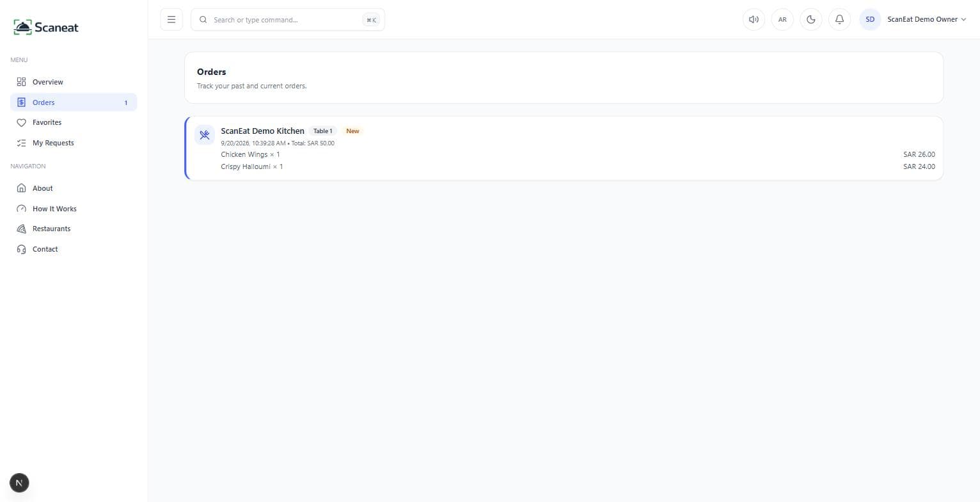Focus the search or type command field

point(287,20)
